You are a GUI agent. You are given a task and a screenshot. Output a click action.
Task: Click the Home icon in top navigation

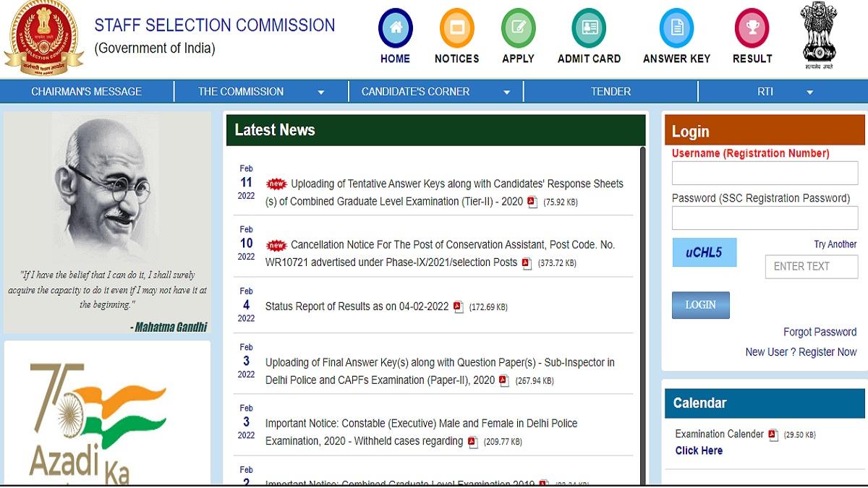[x=395, y=29]
